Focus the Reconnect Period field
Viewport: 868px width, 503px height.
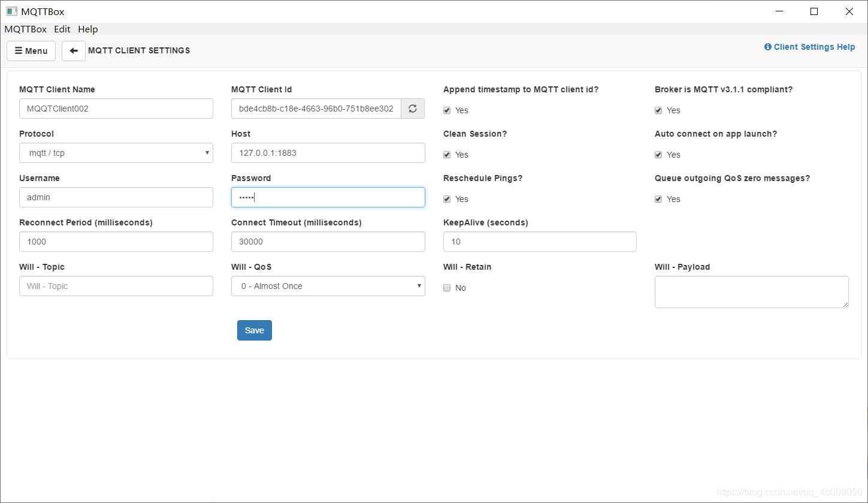click(x=116, y=242)
